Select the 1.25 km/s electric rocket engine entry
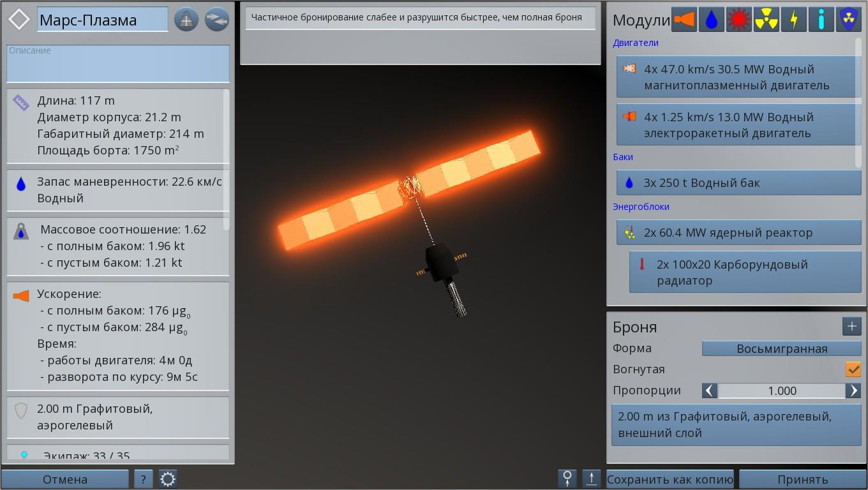Screen dimensions: 868x490 click(738, 124)
